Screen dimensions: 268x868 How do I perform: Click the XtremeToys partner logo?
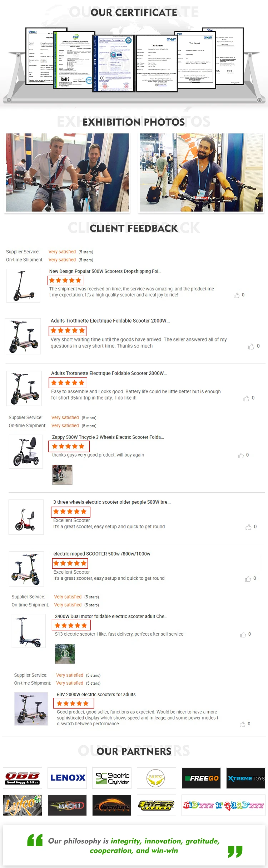[x=246, y=778]
